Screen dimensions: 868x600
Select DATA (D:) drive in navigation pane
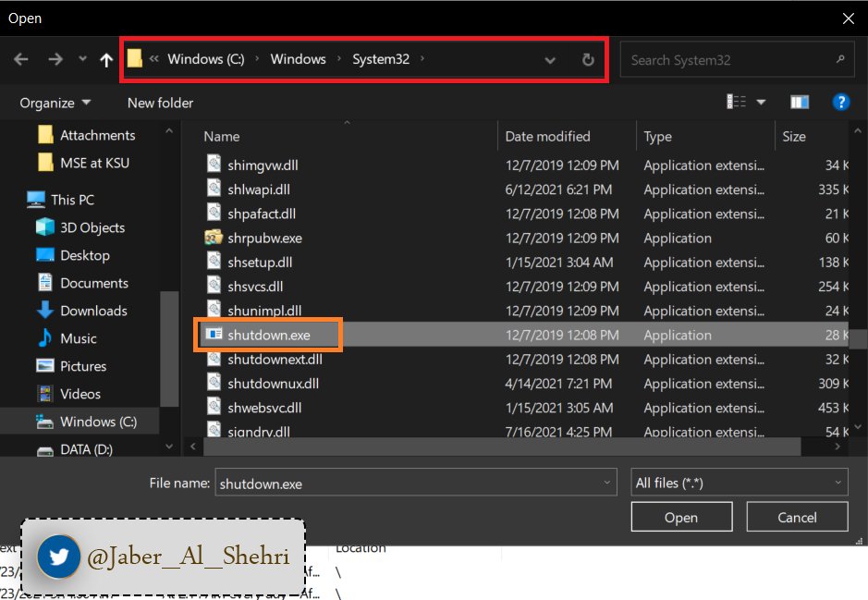coord(75,449)
